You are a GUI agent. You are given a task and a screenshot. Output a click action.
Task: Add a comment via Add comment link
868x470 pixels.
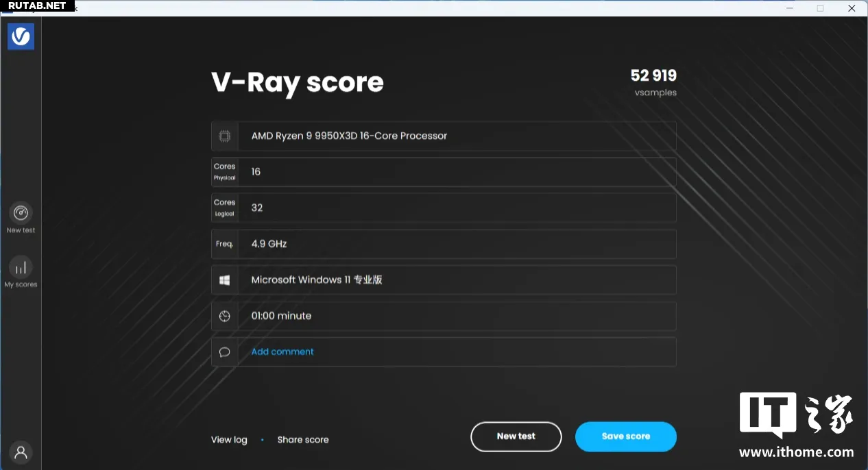[x=282, y=352]
